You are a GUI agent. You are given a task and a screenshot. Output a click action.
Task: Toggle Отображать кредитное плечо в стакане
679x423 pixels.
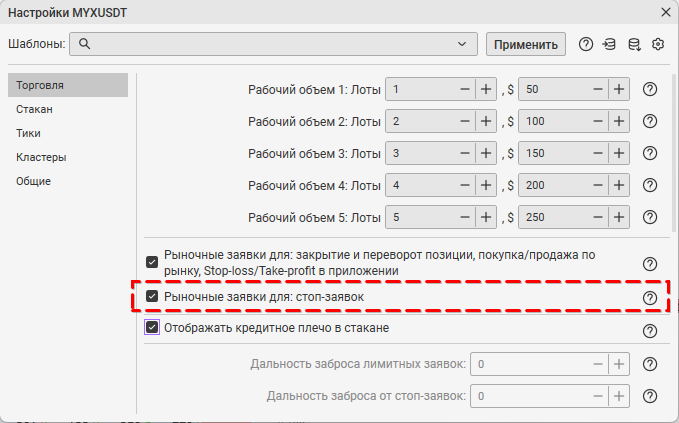pyautogui.click(x=152, y=327)
